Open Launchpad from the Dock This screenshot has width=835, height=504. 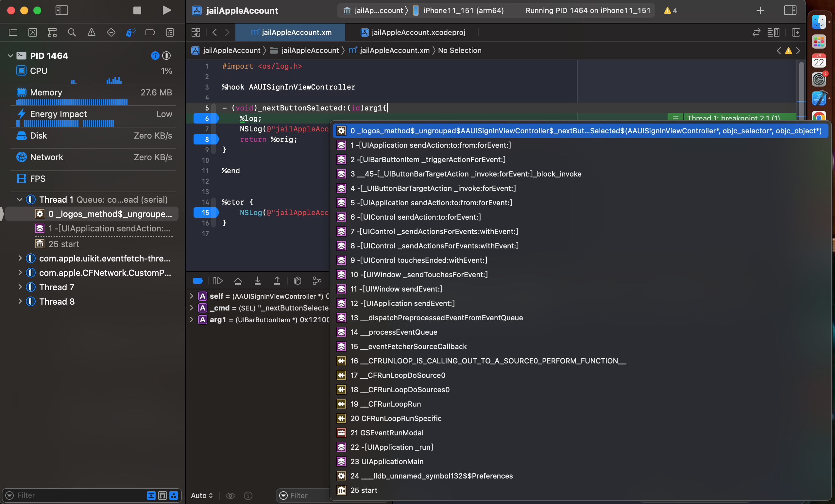[x=819, y=42]
